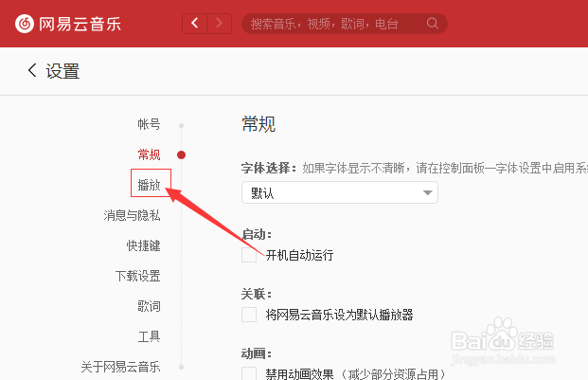Click the search magnifier icon
Viewport: 588px width, 380px height.
click(432, 24)
